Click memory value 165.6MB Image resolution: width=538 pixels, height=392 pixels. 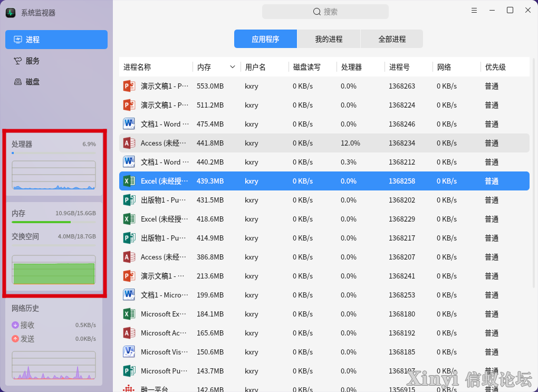pyautogui.click(x=210, y=333)
